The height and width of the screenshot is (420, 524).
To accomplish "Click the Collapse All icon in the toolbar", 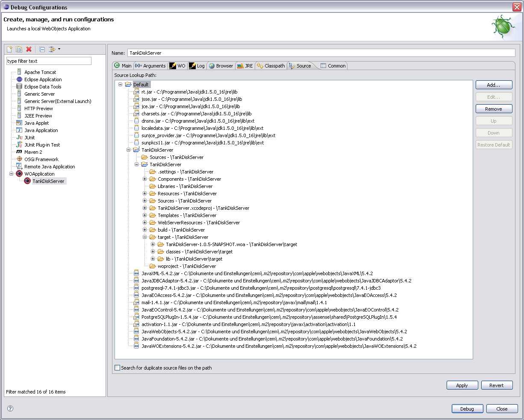I will (x=42, y=50).
